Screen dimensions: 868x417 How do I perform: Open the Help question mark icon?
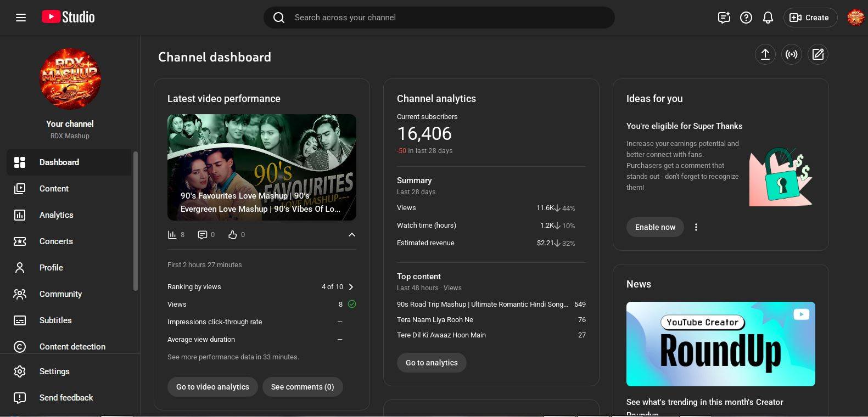(x=746, y=18)
